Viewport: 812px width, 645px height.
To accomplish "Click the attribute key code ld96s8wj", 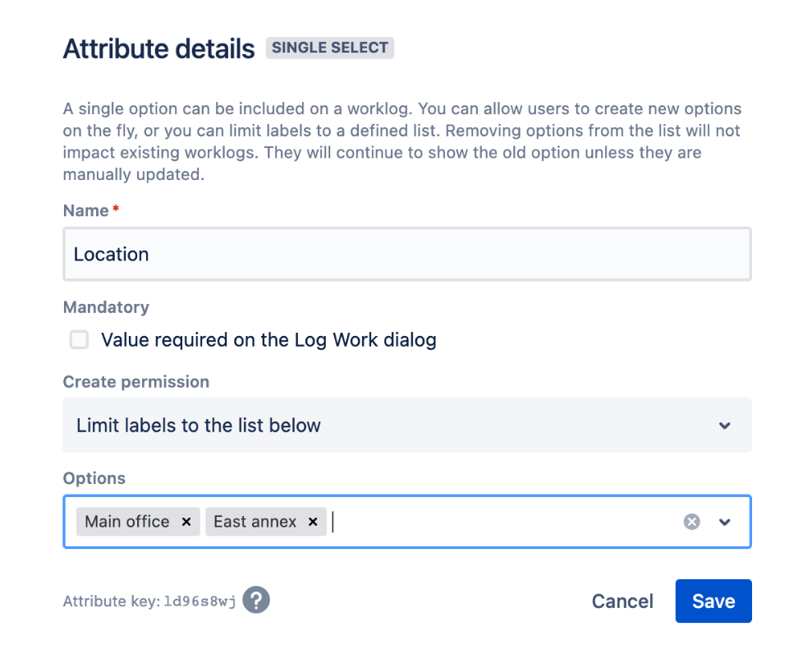I will (200, 601).
